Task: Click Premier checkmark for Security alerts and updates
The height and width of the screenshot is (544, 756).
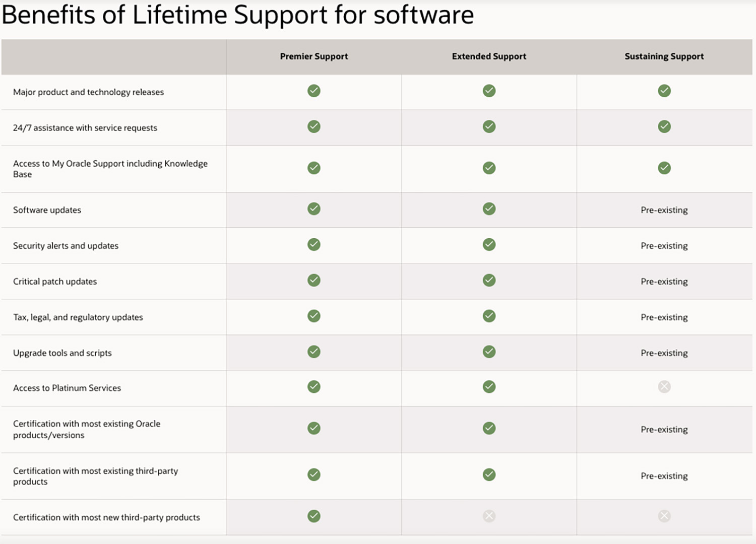Action: [x=314, y=244]
